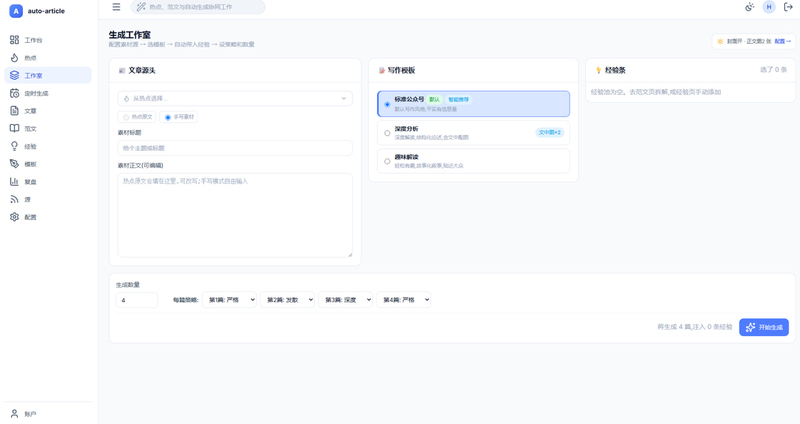The width and height of the screenshot is (800, 424).
Task: Collapse sidebar with the hamburger menu icon
Action: click(116, 7)
